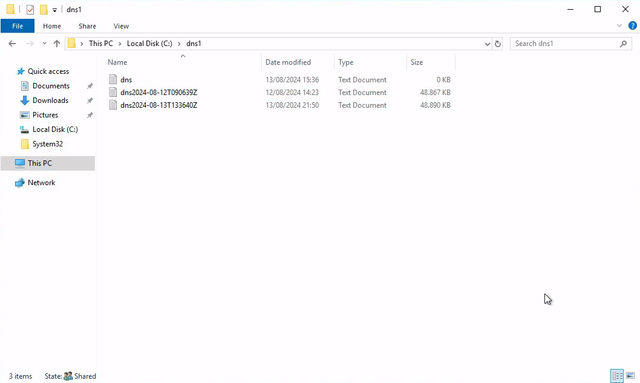Click the Quick access star icon
Image resolution: width=640 pixels, height=383 pixels.
tap(20, 71)
